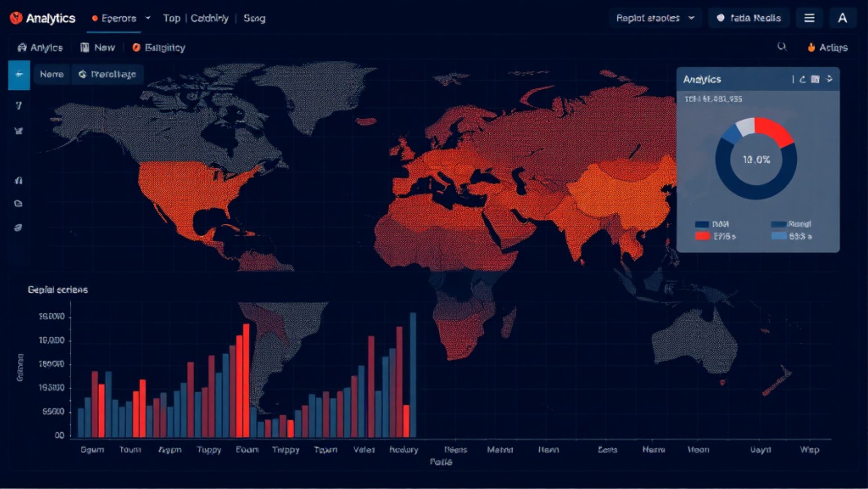Select the sidebar leaf-shaped icon
Screen dimensions: 868x489
18,228
